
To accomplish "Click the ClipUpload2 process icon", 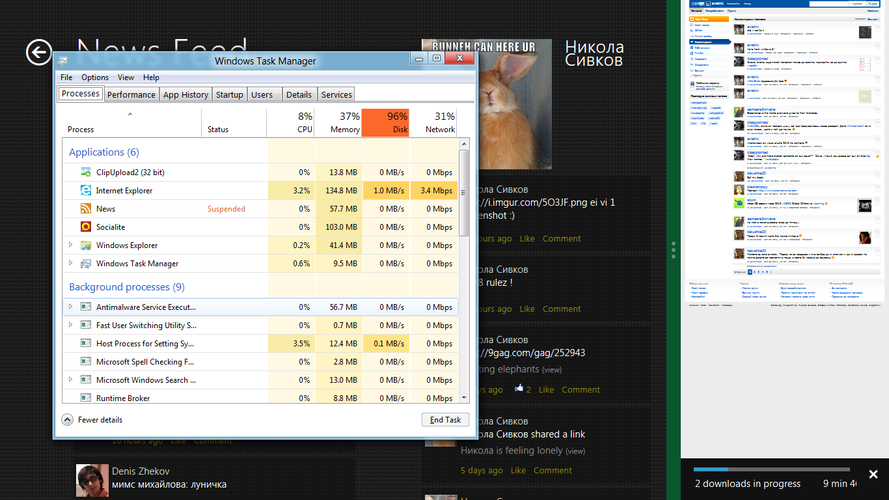I will tap(86, 172).
